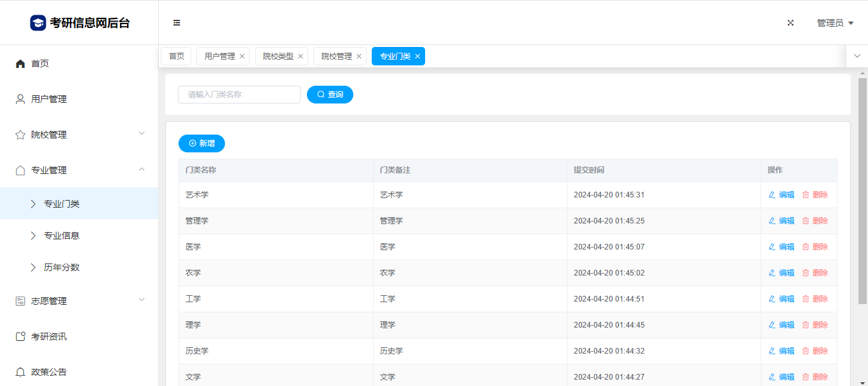The image size is (868, 386).
Task: Click the home icon beside 首页
Action: point(20,63)
